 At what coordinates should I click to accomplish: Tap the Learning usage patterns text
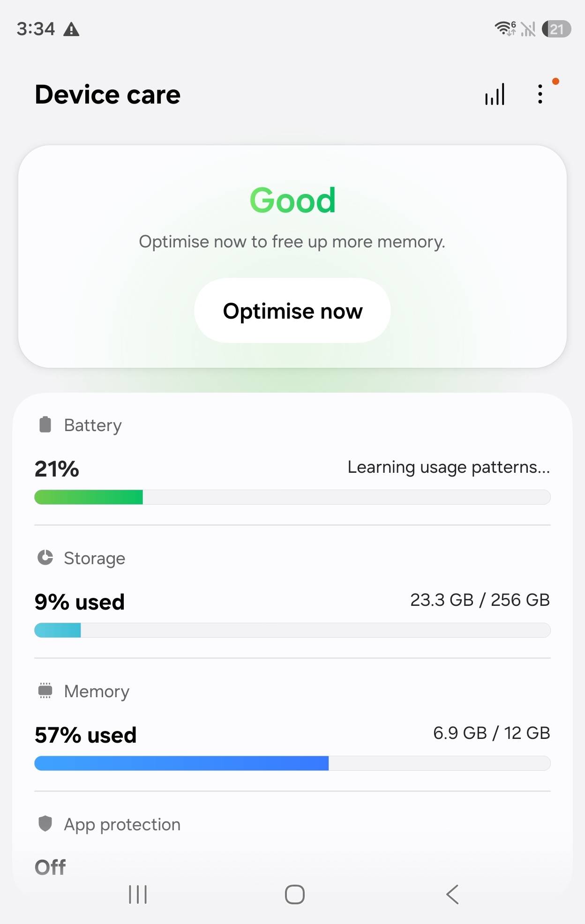(x=449, y=468)
